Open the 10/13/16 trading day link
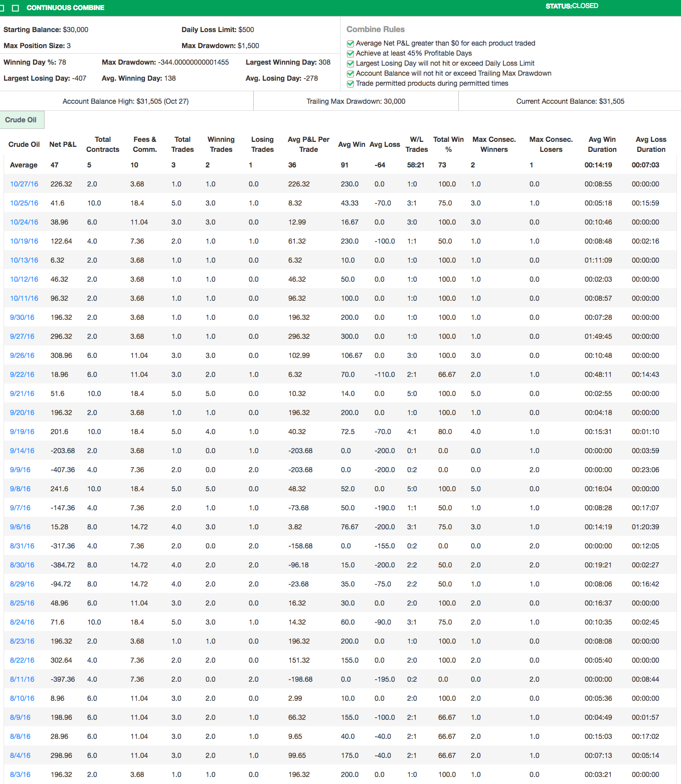 [24, 260]
